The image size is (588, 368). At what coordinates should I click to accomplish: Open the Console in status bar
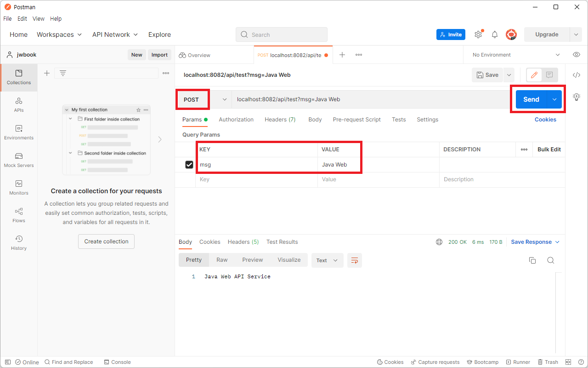117,362
